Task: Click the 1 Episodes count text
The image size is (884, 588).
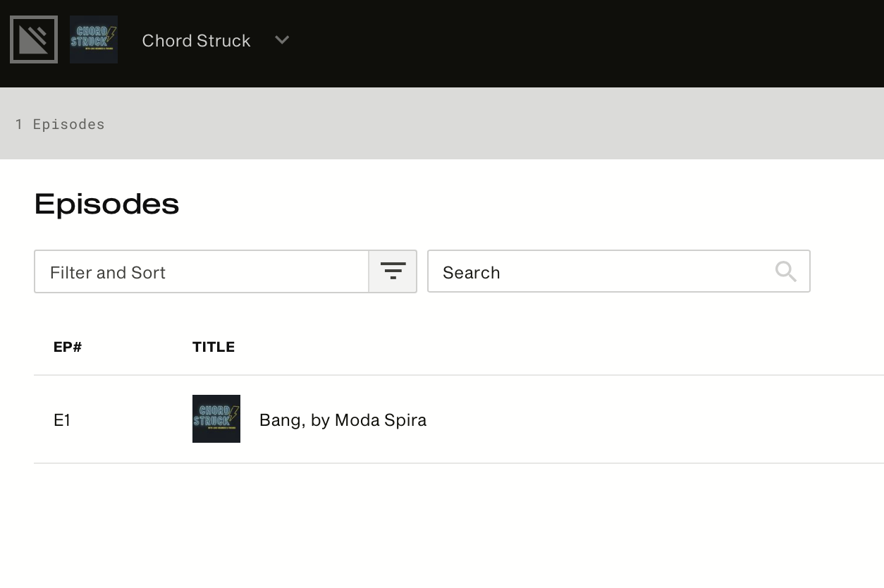Action: tap(60, 124)
